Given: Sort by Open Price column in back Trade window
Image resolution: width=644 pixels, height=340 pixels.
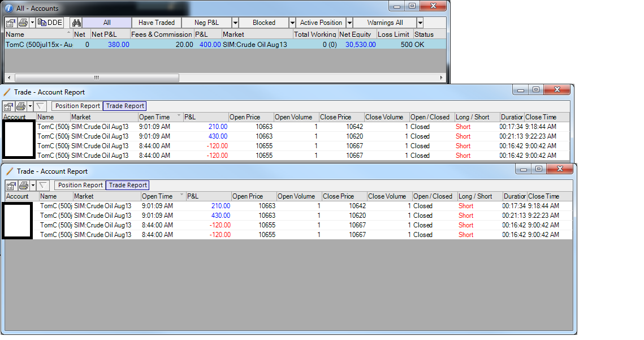Looking at the screenshot, I should [x=251, y=117].
